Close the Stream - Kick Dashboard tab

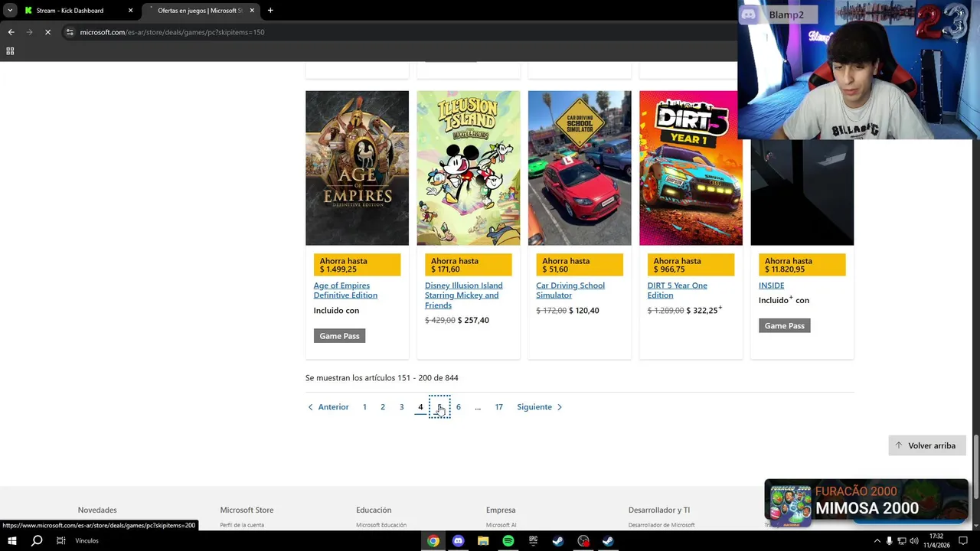coord(130,11)
